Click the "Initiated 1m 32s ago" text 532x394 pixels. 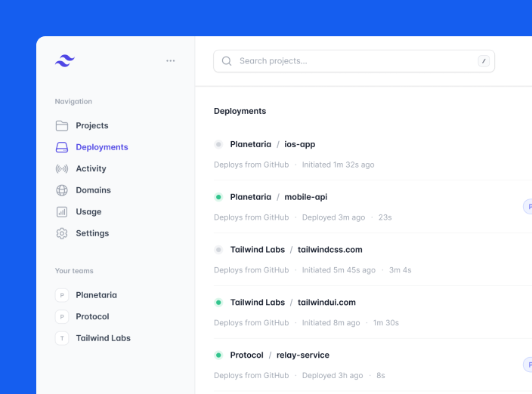tap(339, 165)
